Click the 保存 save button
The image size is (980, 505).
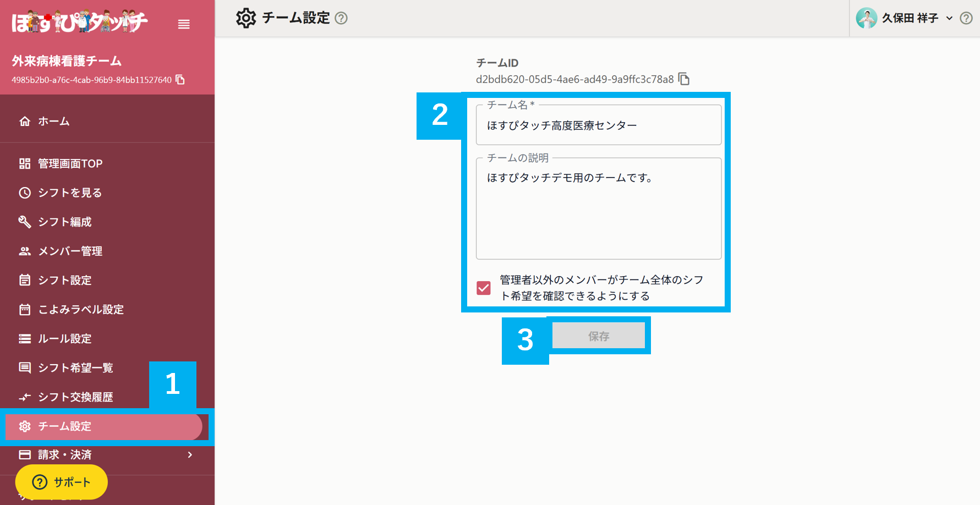[599, 336]
